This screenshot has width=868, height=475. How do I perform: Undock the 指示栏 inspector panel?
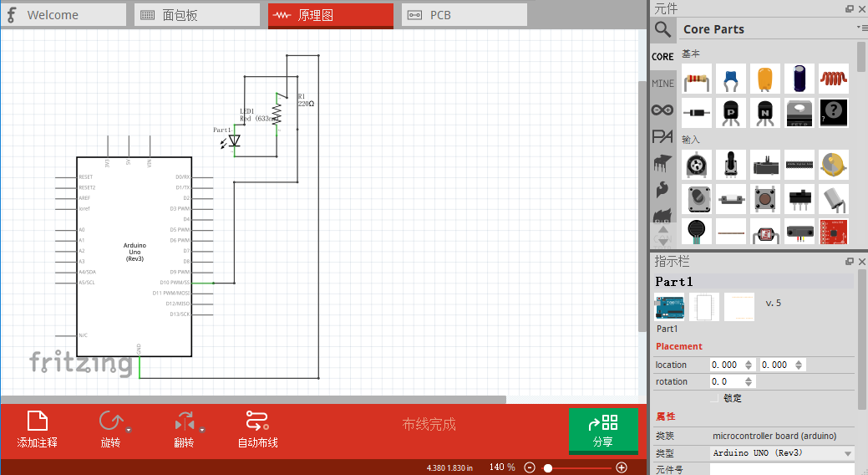(850, 262)
